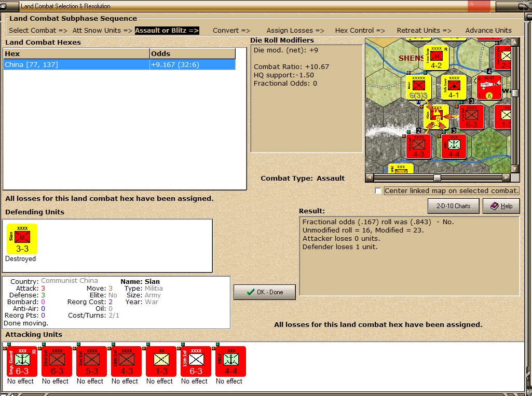
Task: Click the map's horizontal scrollbar right arrow
Action: coord(506,177)
